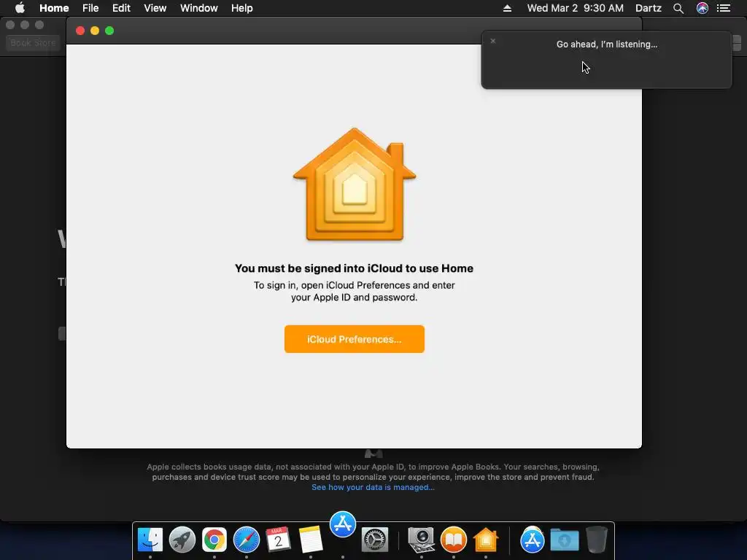Viewport: 747px width, 560px height.
Task: Click the 'To sign in, open iCloud Preferences' text
Action: click(354, 291)
